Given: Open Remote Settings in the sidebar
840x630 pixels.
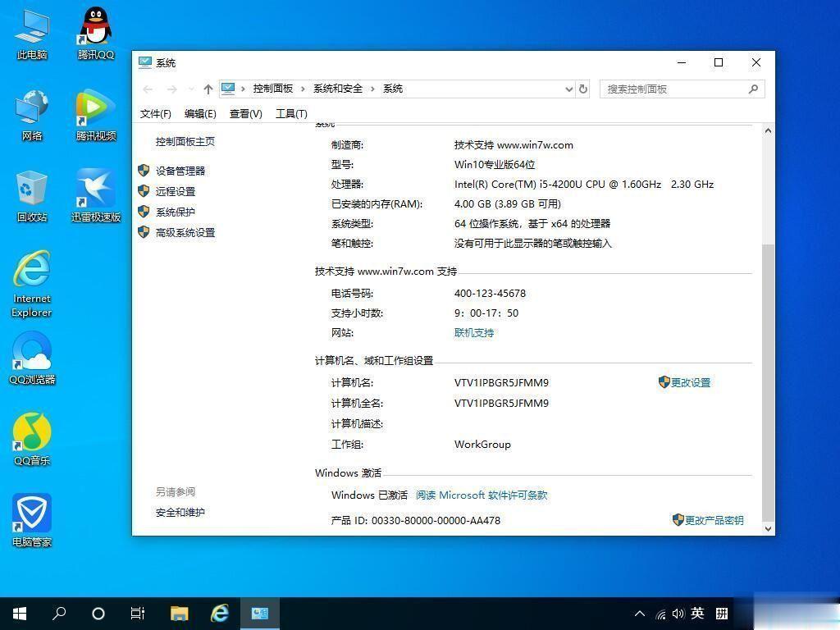Looking at the screenshot, I should pyautogui.click(x=176, y=191).
